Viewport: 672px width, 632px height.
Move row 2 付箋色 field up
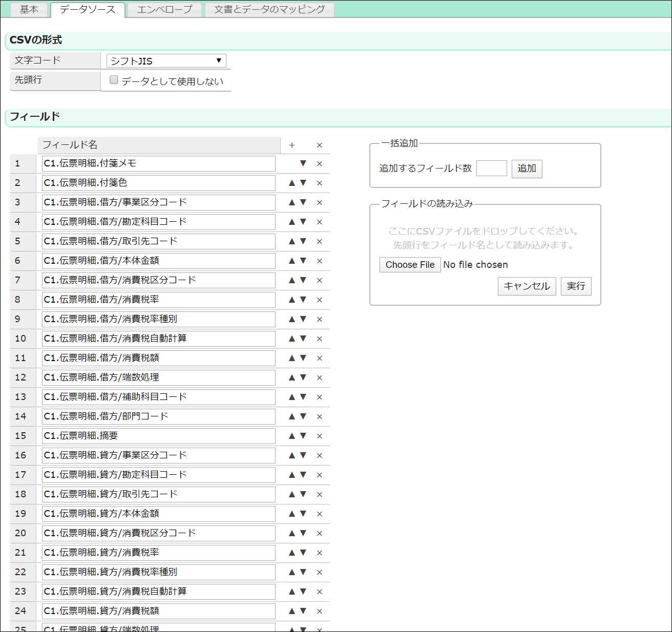click(x=292, y=183)
